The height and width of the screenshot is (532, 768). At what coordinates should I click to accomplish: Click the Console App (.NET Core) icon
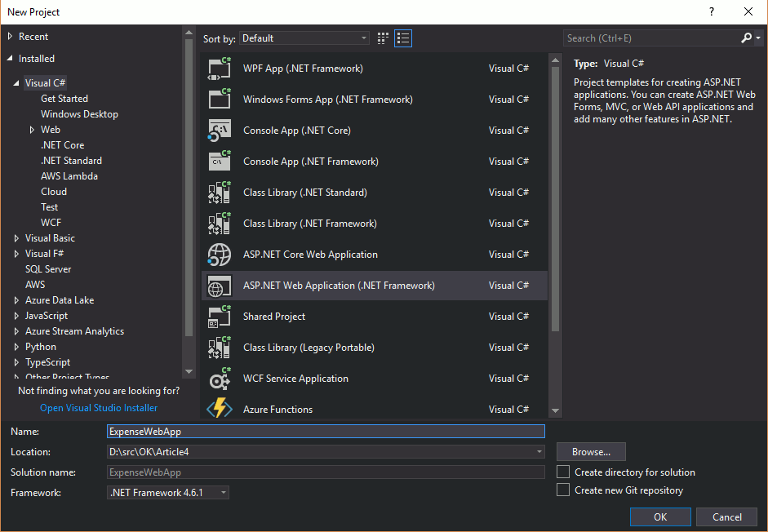pyautogui.click(x=220, y=131)
